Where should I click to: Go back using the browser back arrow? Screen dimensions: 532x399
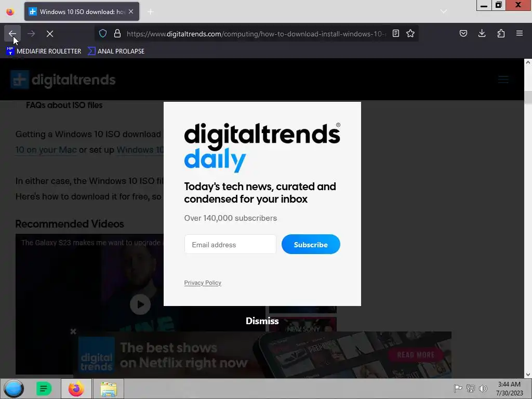[x=12, y=34]
